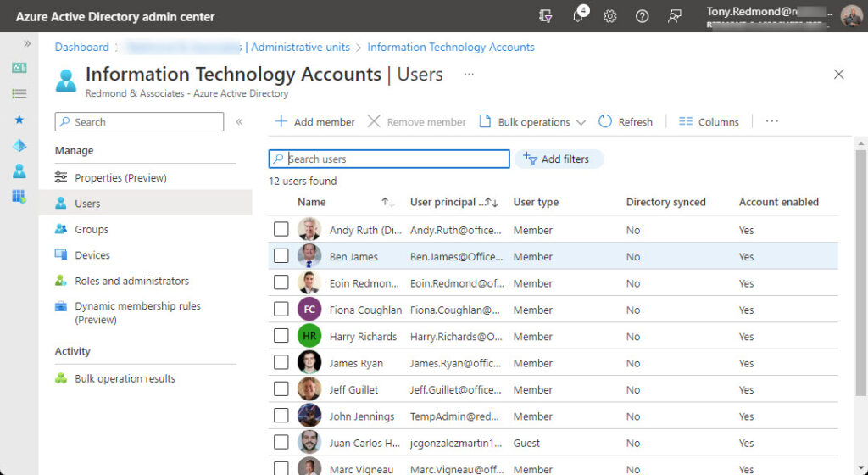Tick the checkbox for Eoin Redmond
This screenshot has height=475, width=868.
tap(281, 282)
